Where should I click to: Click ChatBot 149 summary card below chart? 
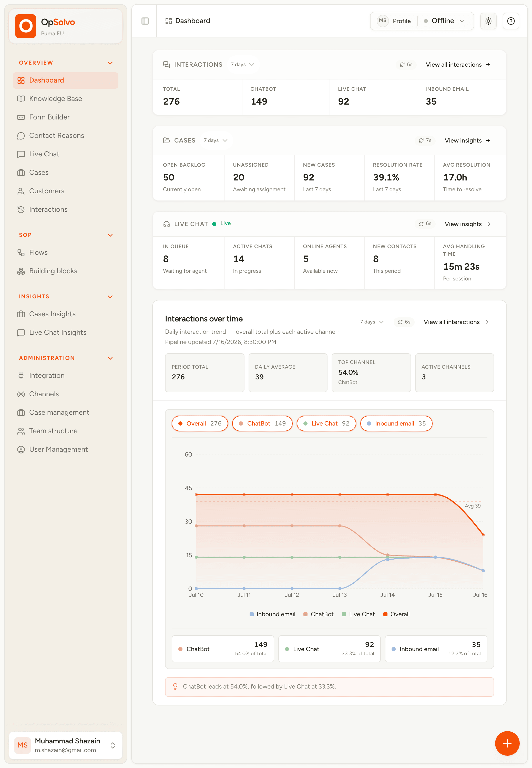(x=223, y=649)
